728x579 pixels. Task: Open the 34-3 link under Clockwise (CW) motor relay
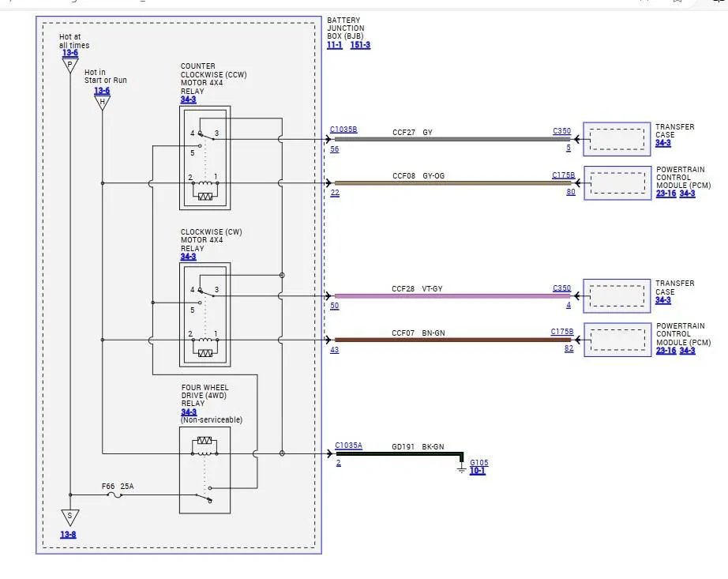(x=189, y=257)
